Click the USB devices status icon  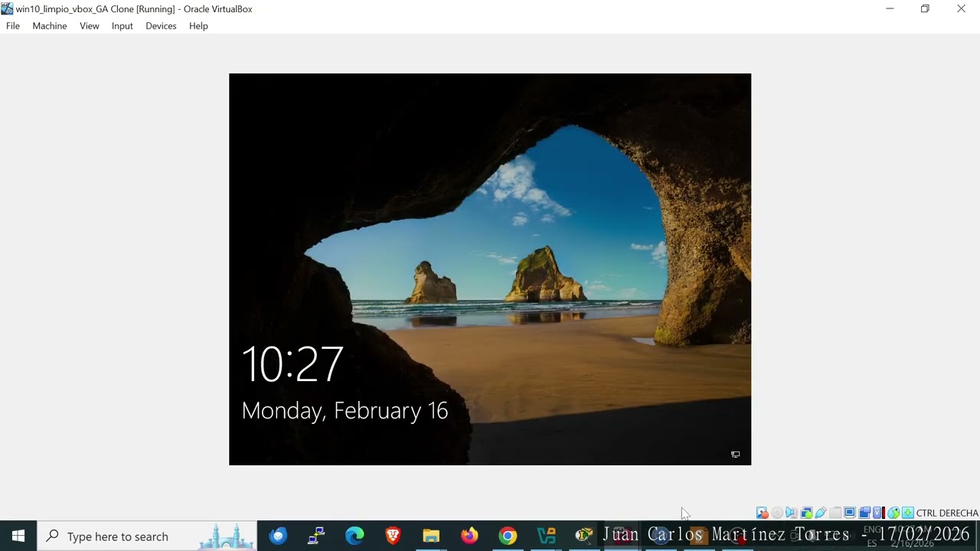[x=820, y=513]
